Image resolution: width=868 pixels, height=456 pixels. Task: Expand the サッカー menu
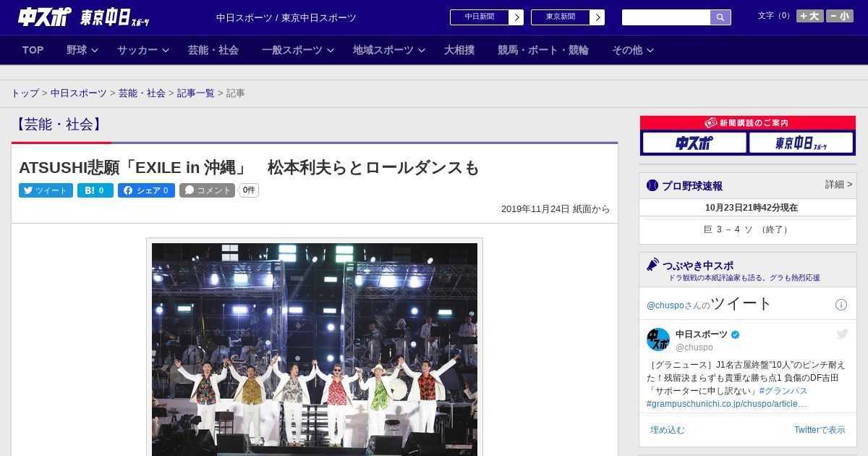pyautogui.click(x=143, y=50)
